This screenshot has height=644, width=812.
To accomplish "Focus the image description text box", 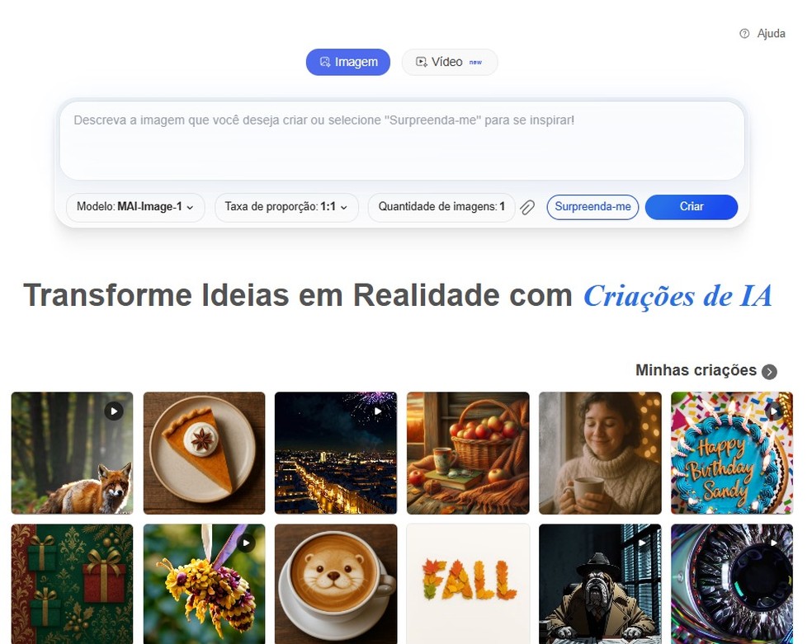I will tap(402, 140).
